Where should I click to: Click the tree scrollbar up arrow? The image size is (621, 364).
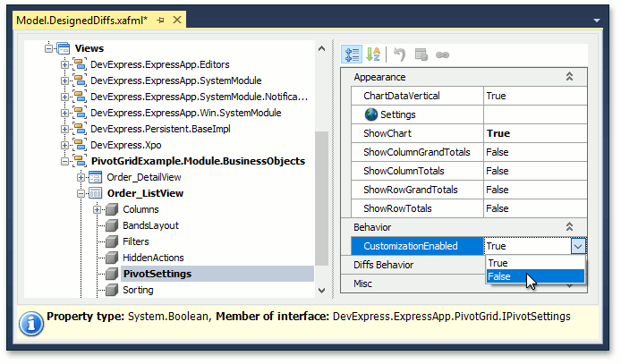321,48
